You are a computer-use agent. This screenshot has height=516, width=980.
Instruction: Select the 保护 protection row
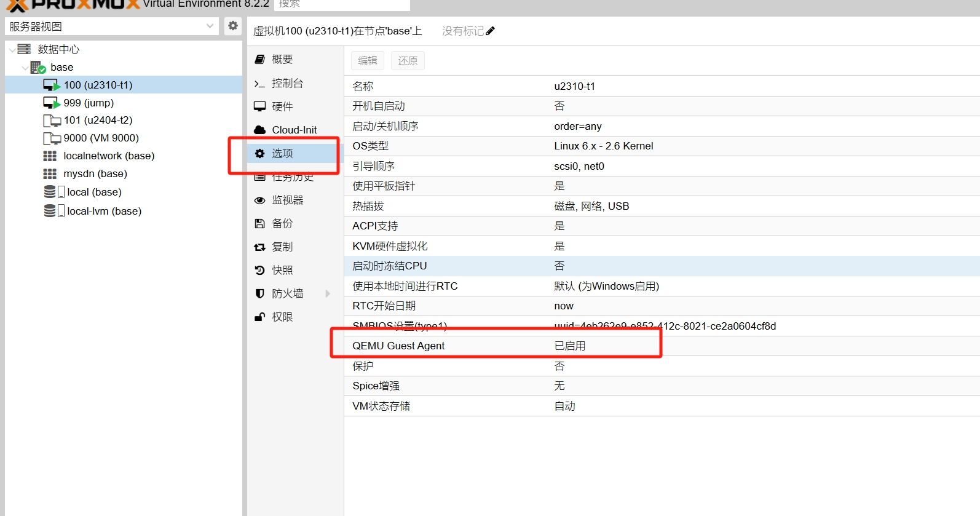coord(662,366)
